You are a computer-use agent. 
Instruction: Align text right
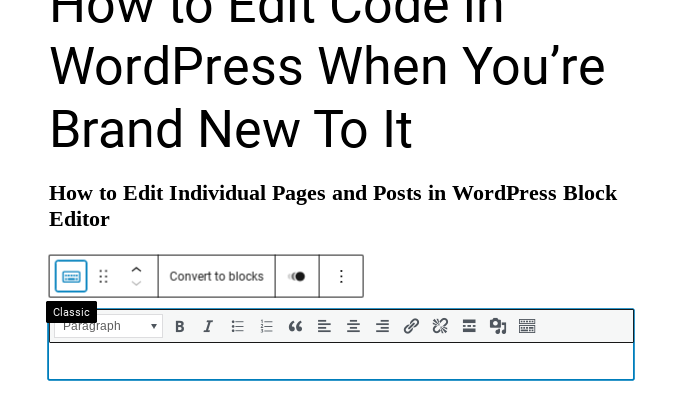pos(382,326)
